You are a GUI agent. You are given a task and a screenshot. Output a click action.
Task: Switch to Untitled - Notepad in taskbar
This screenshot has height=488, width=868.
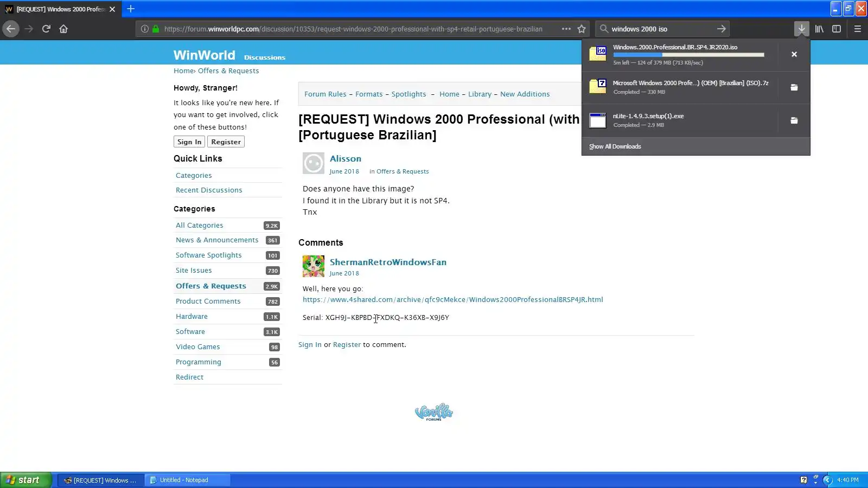[x=187, y=480]
